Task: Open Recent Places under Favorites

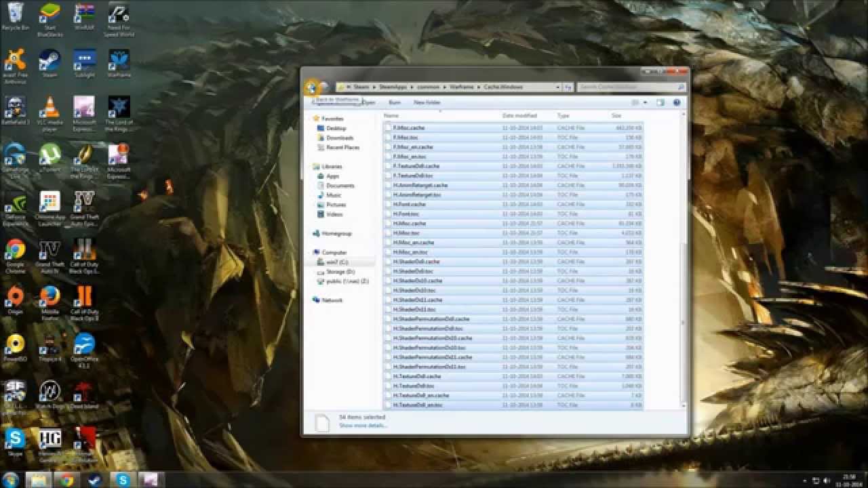Action: pos(342,147)
